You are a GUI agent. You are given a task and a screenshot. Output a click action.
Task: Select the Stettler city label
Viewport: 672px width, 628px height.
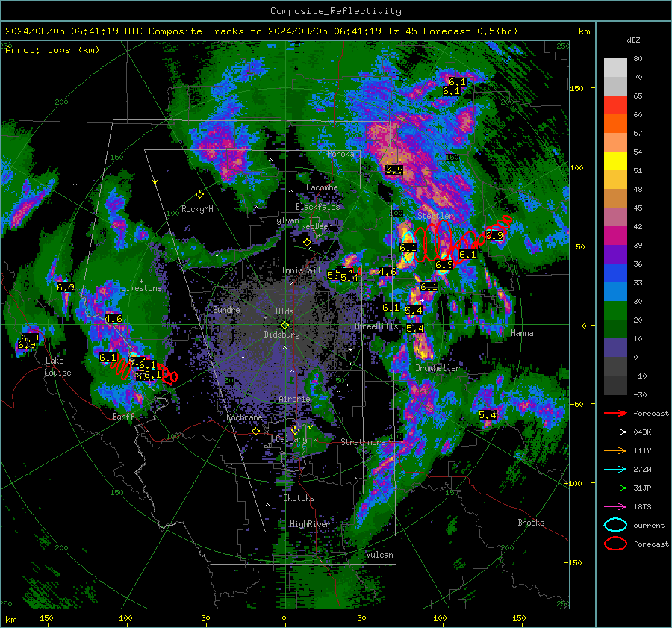coord(435,216)
